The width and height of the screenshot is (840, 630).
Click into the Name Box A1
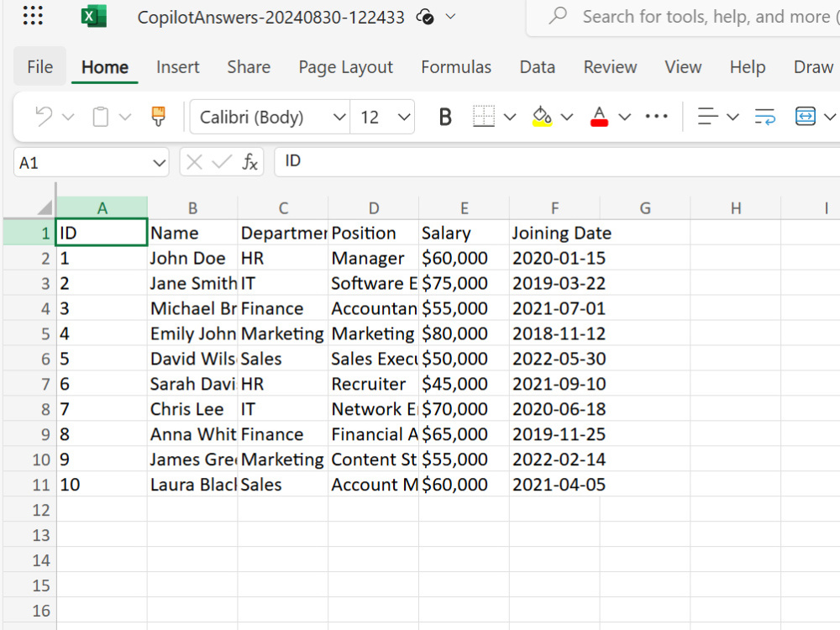(81, 162)
